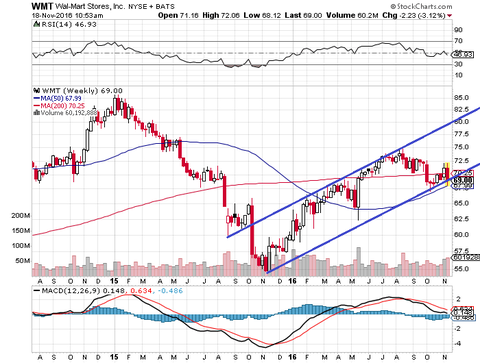The height and width of the screenshot is (363, 480).
Task: Click the blue -0.486 MACD histogram value
Action: tap(170, 291)
